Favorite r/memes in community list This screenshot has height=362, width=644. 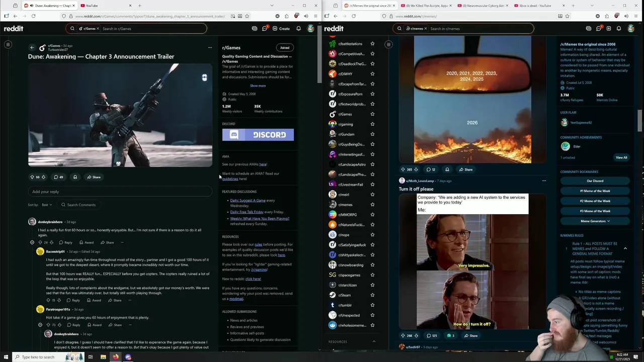tap(372, 205)
